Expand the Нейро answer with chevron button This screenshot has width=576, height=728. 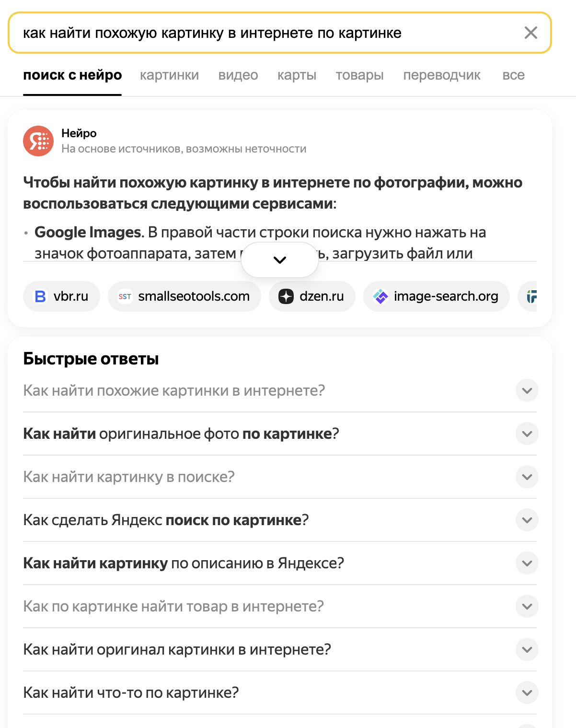pyautogui.click(x=280, y=260)
